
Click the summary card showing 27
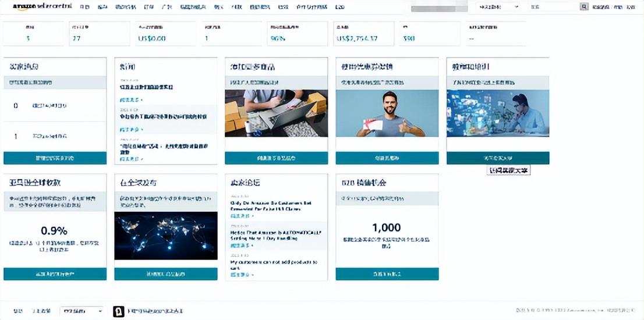tap(100, 34)
